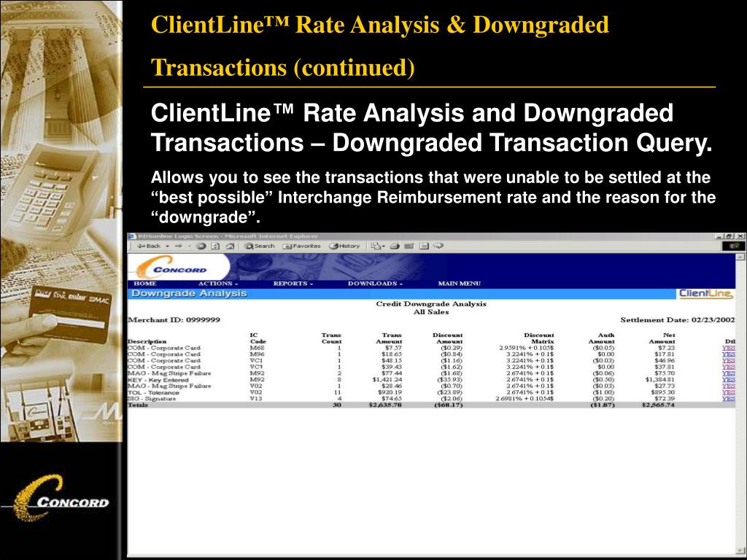
Task: Click the 'Trans Count' column header
Action: coord(332,338)
